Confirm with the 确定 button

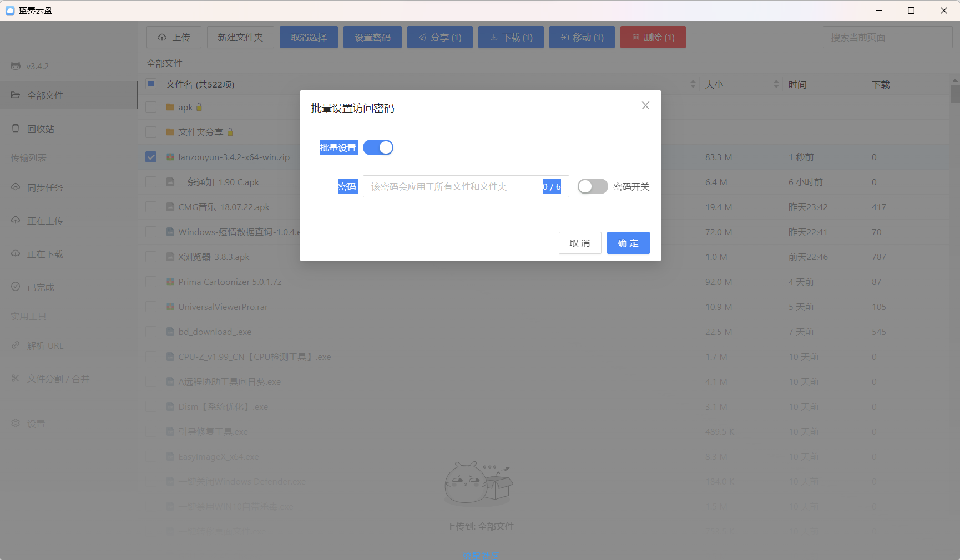click(628, 243)
